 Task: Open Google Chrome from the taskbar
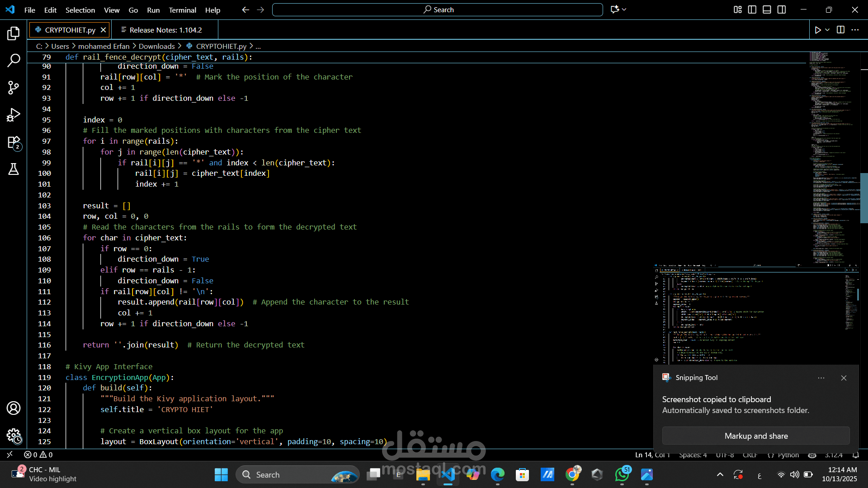[x=573, y=474]
